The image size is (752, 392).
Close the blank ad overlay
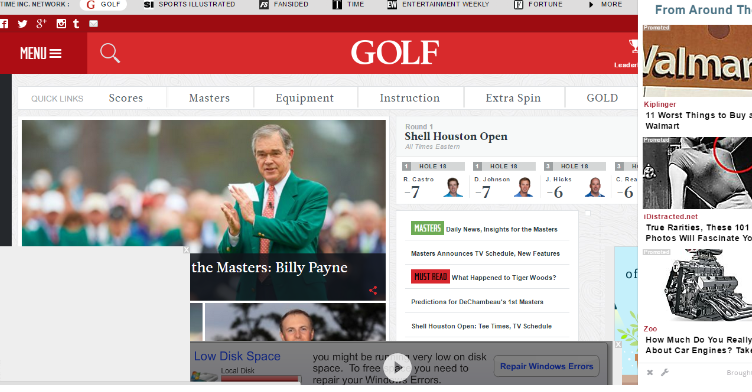click(186, 250)
